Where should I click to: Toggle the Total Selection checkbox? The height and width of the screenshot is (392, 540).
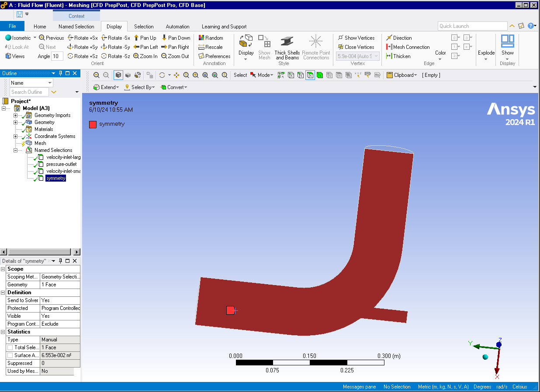coord(10,347)
